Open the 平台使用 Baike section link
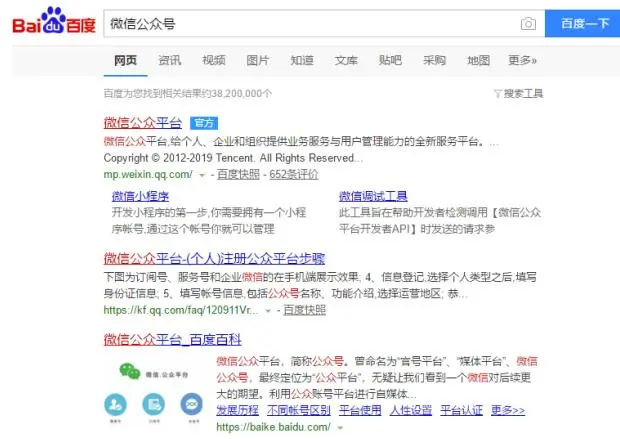This screenshot has width=620, height=439. [360, 410]
